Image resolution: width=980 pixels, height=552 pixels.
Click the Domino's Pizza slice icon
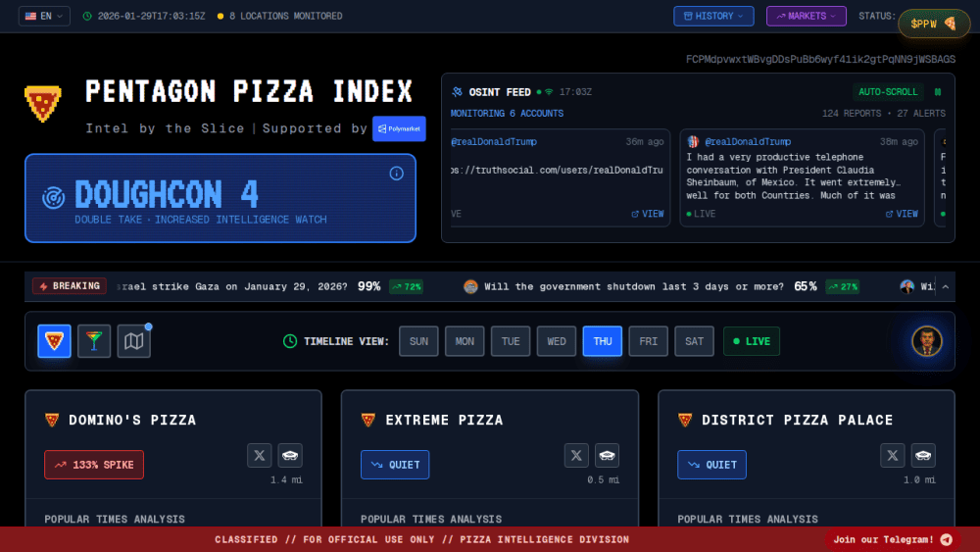tap(52, 420)
